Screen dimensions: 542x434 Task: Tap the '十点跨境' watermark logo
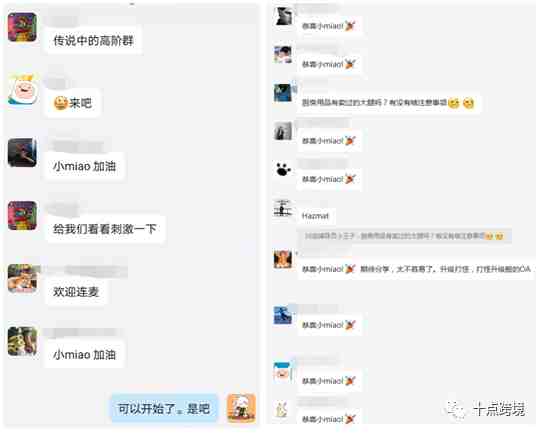[485, 410]
